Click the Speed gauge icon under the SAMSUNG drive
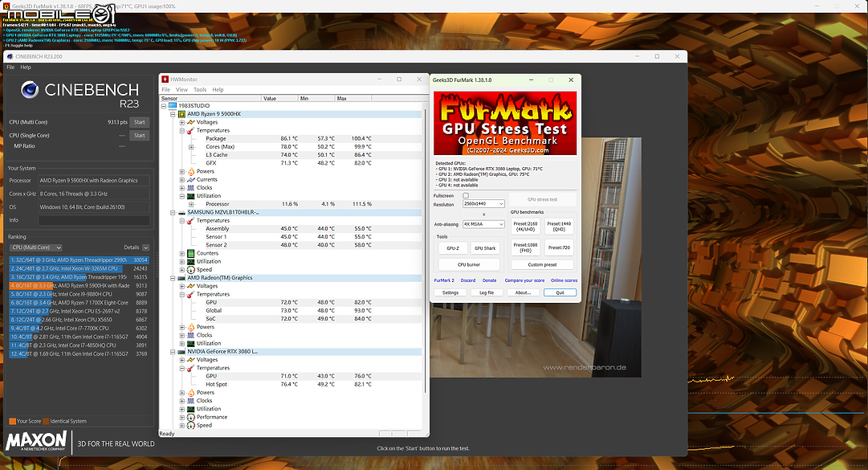The height and width of the screenshot is (470, 868). click(x=191, y=270)
